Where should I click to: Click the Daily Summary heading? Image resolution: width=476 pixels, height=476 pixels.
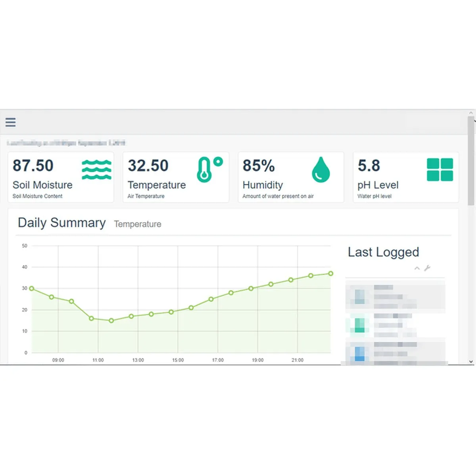[x=62, y=223]
